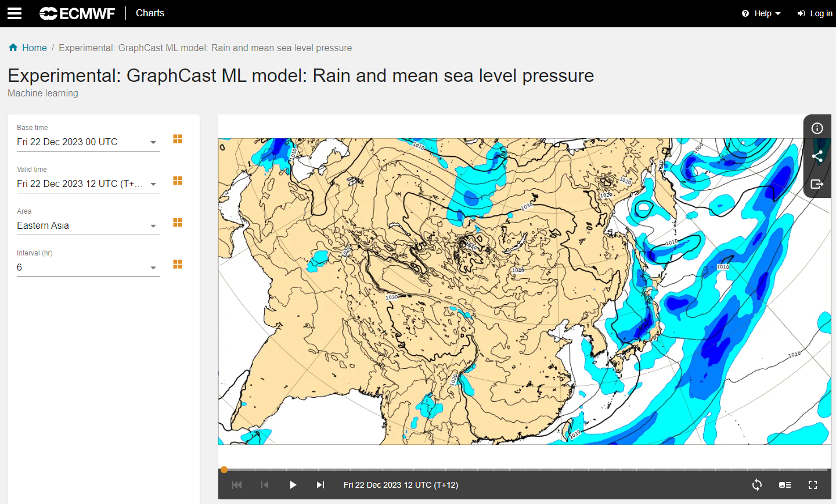The image size is (836, 504).
Task: Open the Interval grid selector icon
Action: click(x=177, y=264)
